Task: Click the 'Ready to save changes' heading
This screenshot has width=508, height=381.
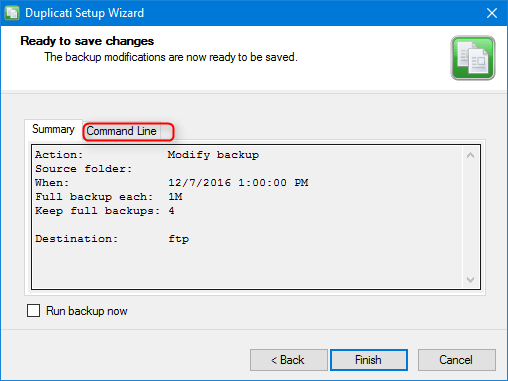Action: click(x=87, y=41)
